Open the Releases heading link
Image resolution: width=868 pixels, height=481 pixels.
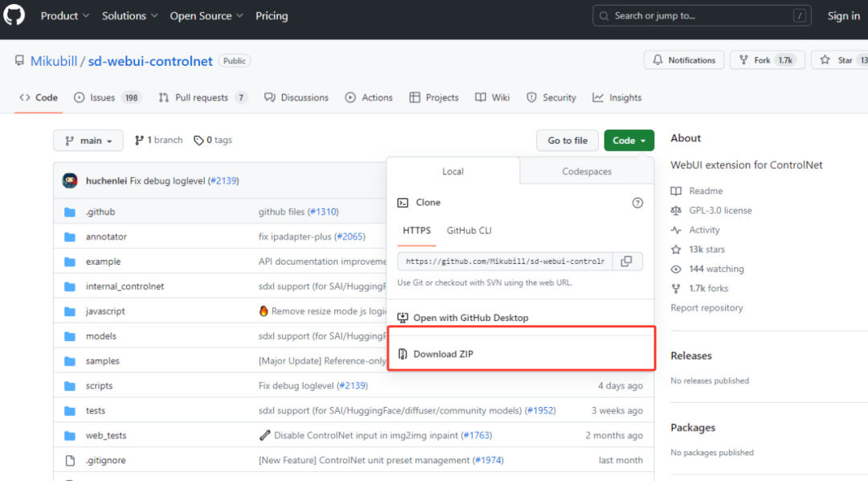click(x=691, y=356)
